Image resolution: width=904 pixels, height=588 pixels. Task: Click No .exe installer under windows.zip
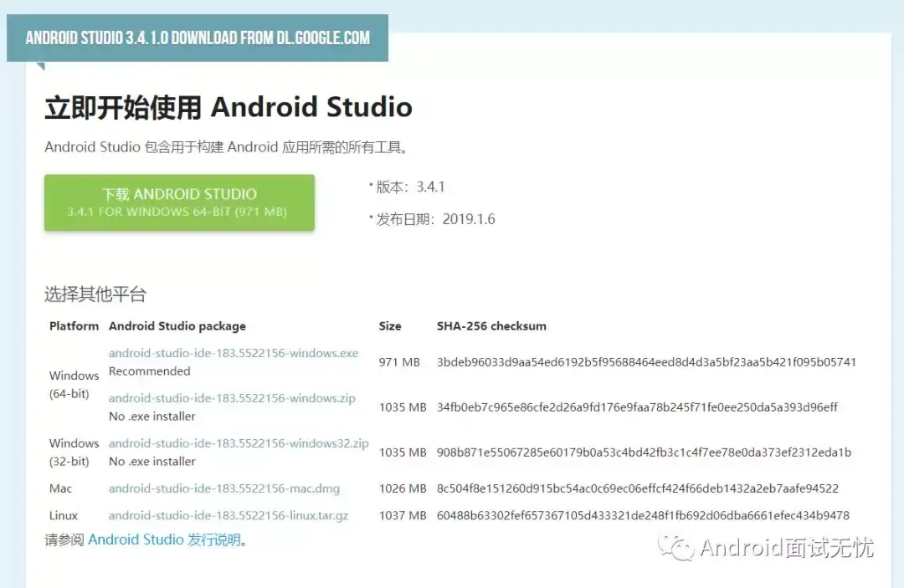pos(152,416)
